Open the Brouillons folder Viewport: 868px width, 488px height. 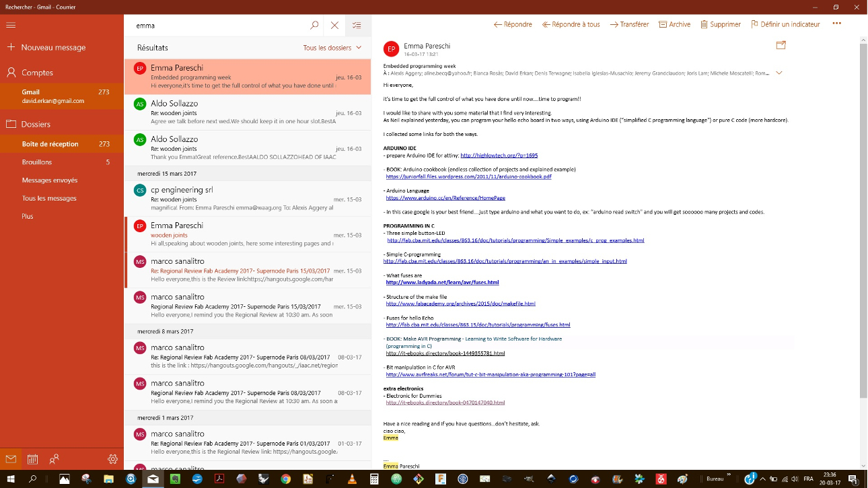tap(62, 162)
